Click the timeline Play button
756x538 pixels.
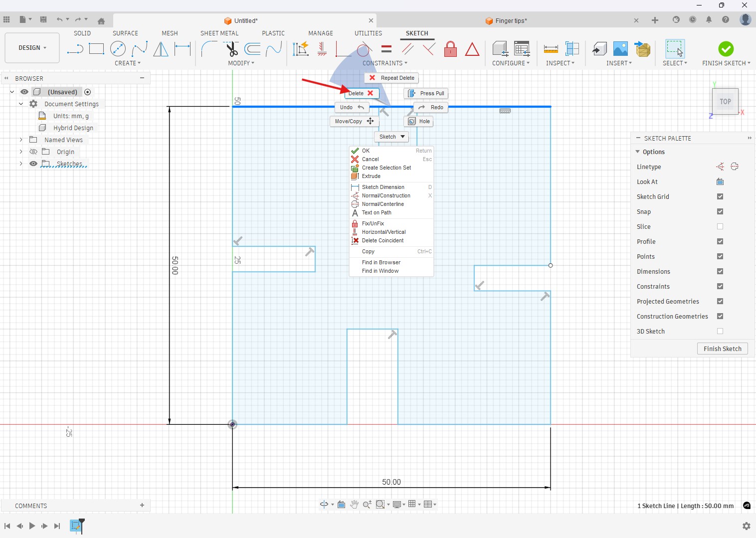point(32,526)
